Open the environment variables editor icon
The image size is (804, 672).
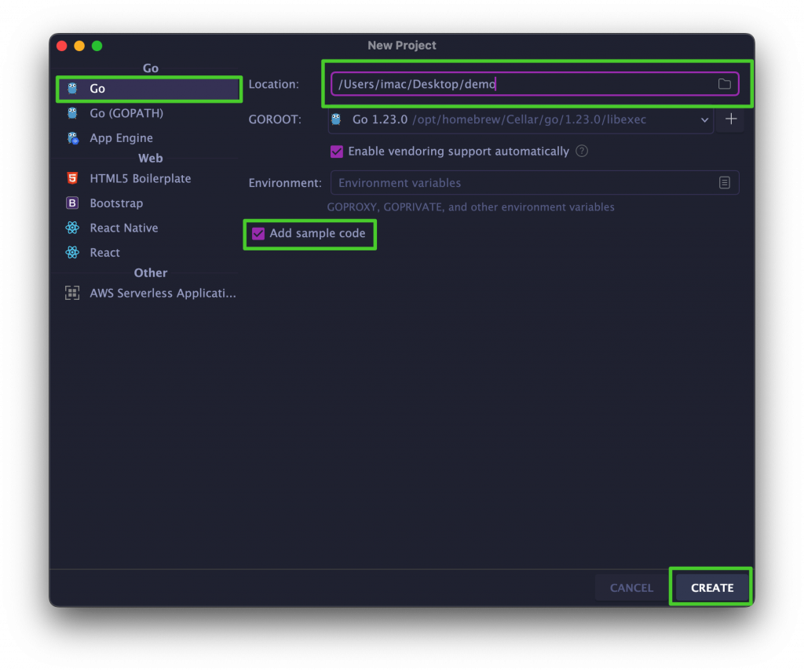tap(724, 182)
